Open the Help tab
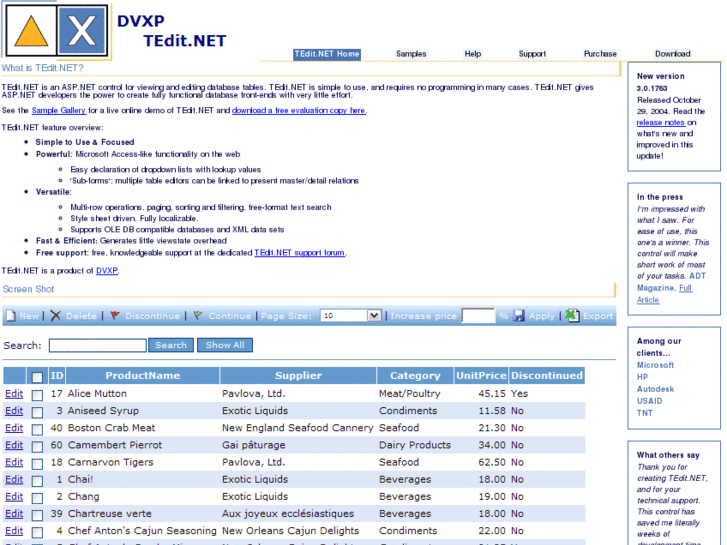This screenshot has height=545, width=727. 472,54
